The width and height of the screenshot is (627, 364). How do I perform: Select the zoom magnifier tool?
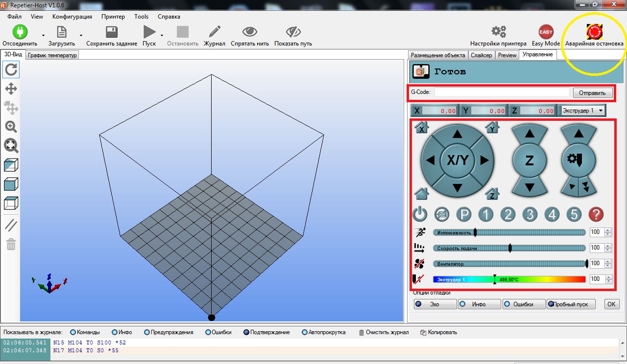[11, 127]
